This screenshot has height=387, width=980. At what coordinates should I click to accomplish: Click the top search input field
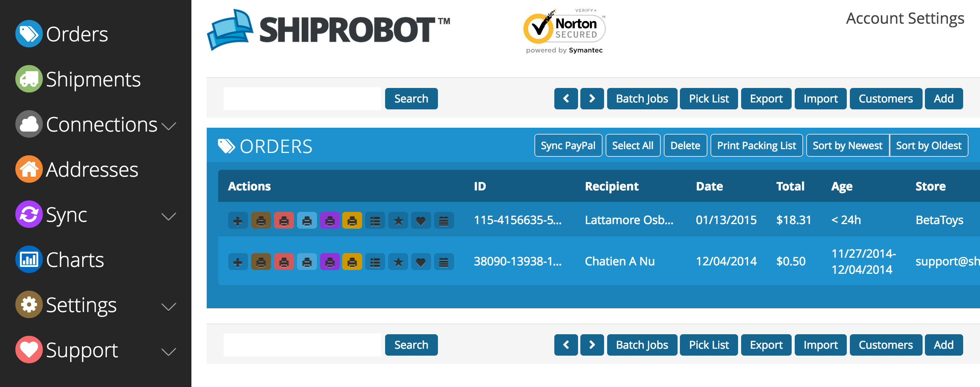[302, 99]
